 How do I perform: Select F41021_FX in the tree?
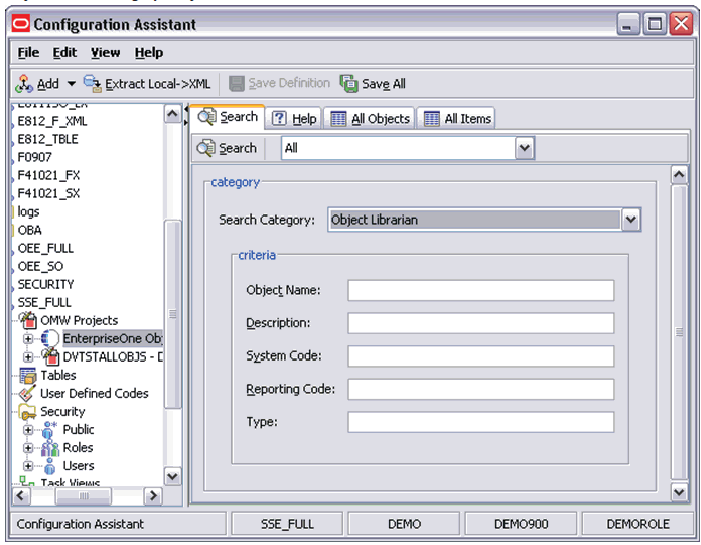49,175
